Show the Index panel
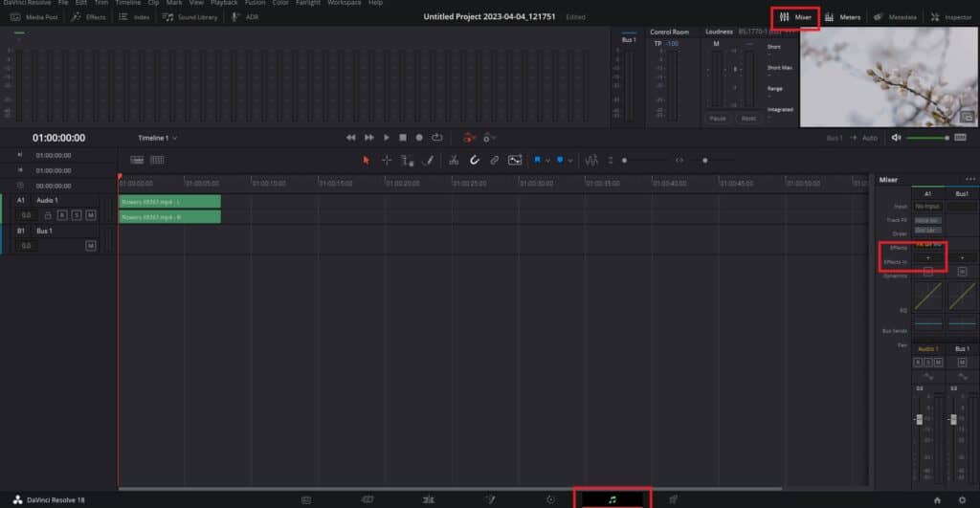Image resolution: width=980 pixels, height=508 pixels. point(134,17)
